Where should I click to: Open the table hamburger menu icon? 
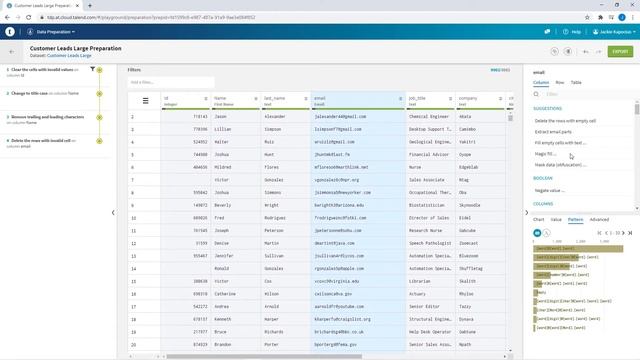(145, 100)
